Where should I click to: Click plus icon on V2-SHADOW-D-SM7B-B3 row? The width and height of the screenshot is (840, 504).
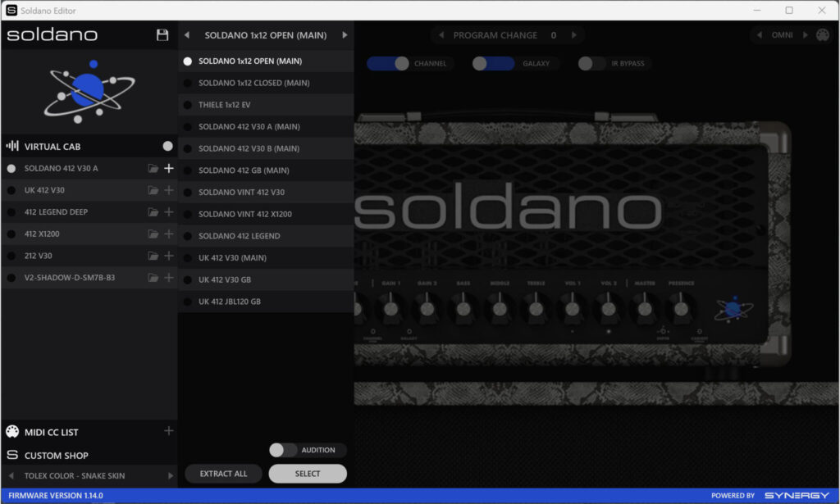169,278
